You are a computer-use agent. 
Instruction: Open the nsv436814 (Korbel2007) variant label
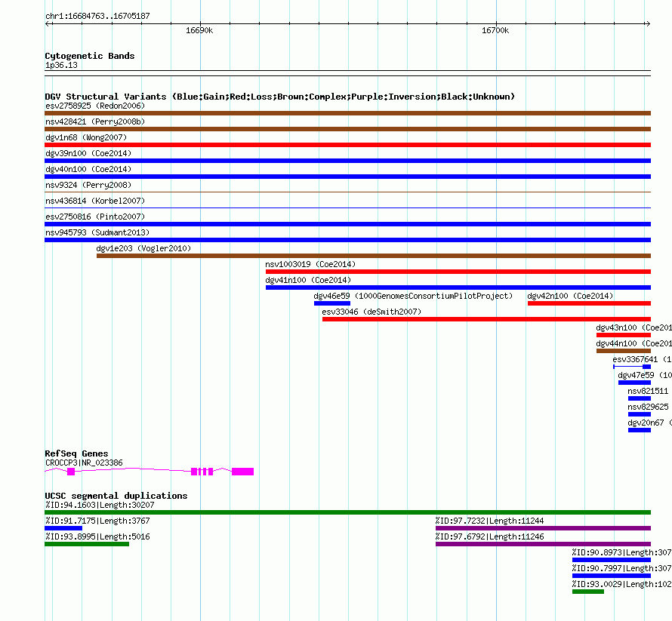coord(95,201)
